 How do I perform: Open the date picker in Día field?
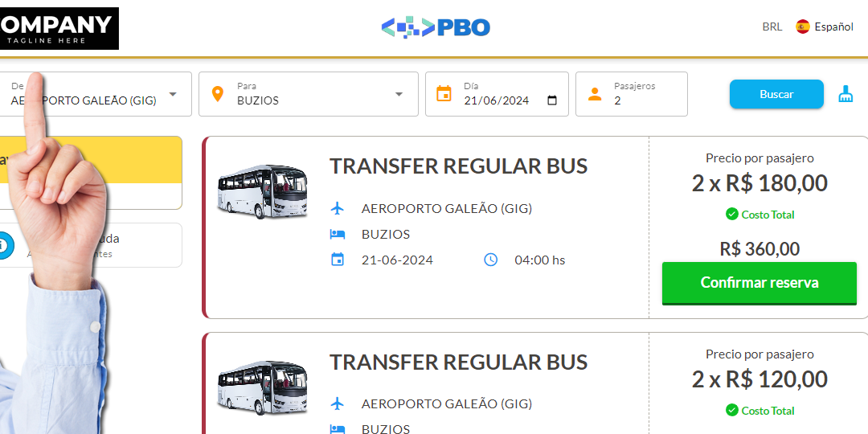pyautogui.click(x=552, y=100)
